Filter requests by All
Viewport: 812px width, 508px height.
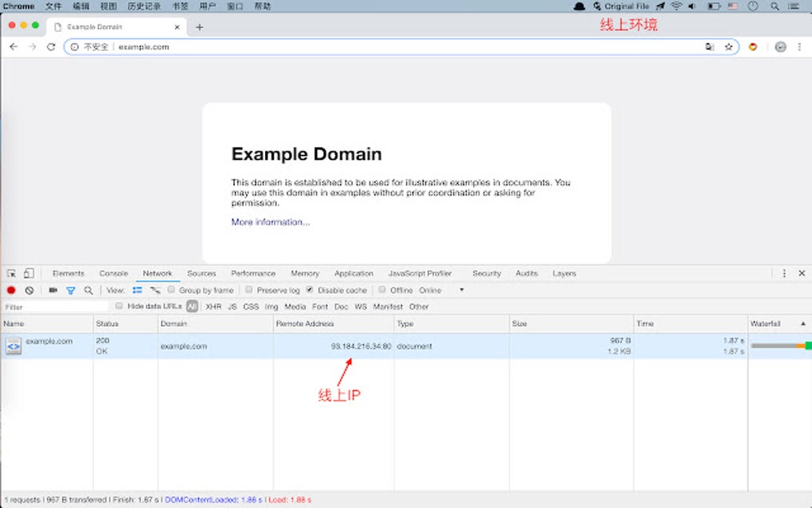pyautogui.click(x=192, y=307)
